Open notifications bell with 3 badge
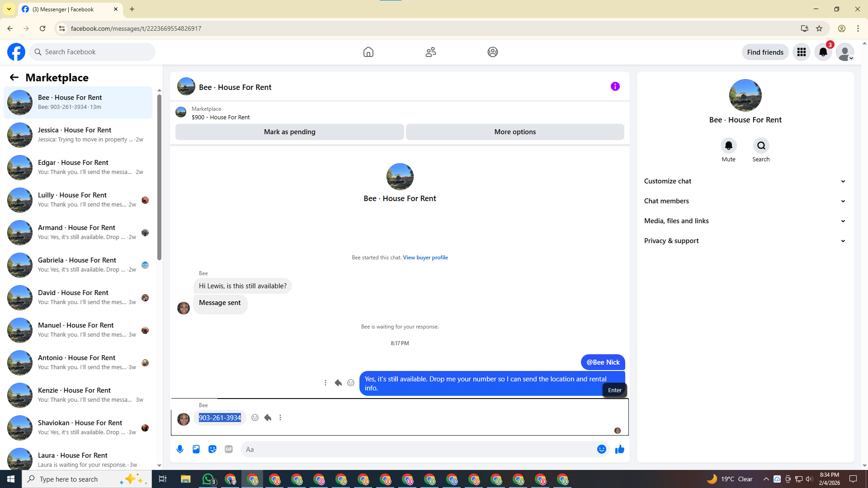 (x=823, y=52)
